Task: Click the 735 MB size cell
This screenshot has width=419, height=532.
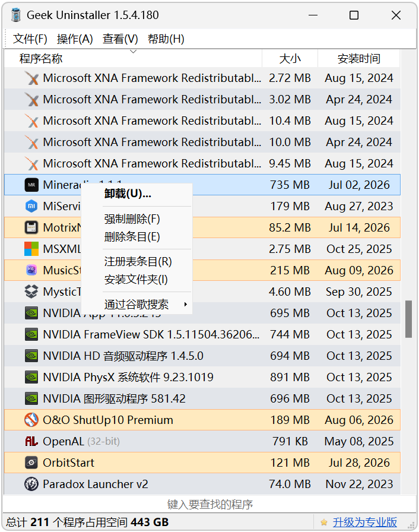Action: click(290, 185)
